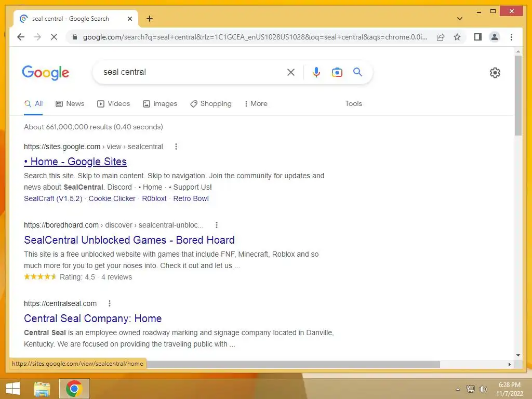Show hidden system tray icons
The image size is (532, 399).
pos(458,389)
